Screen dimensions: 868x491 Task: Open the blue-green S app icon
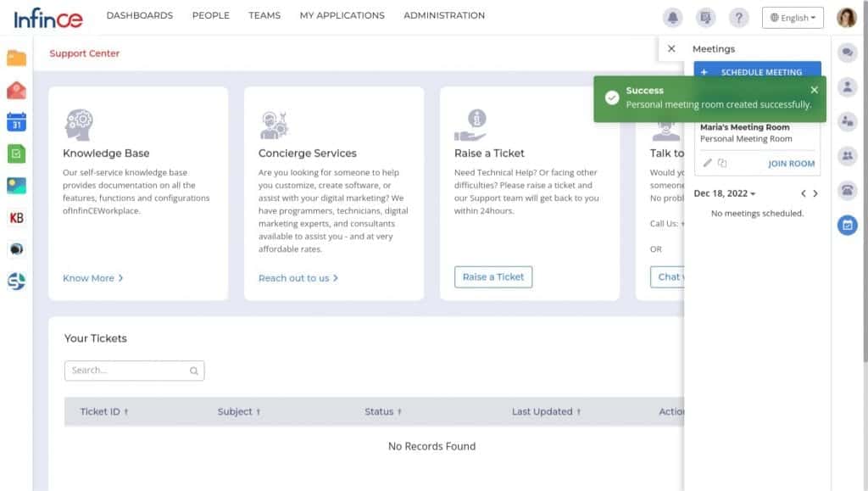pos(17,282)
